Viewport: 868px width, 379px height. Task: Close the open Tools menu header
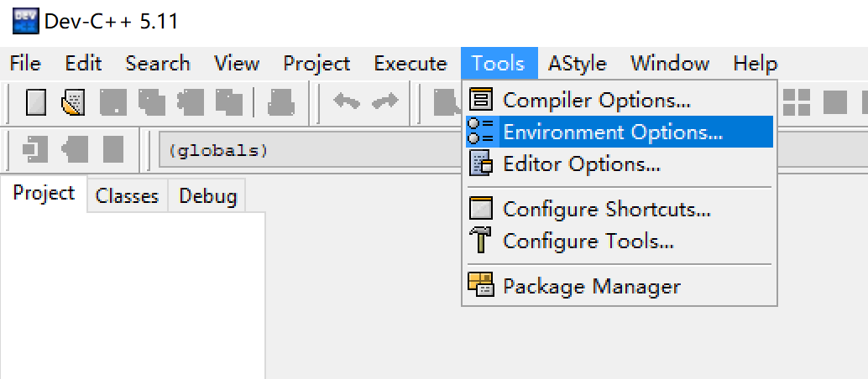[x=499, y=63]
